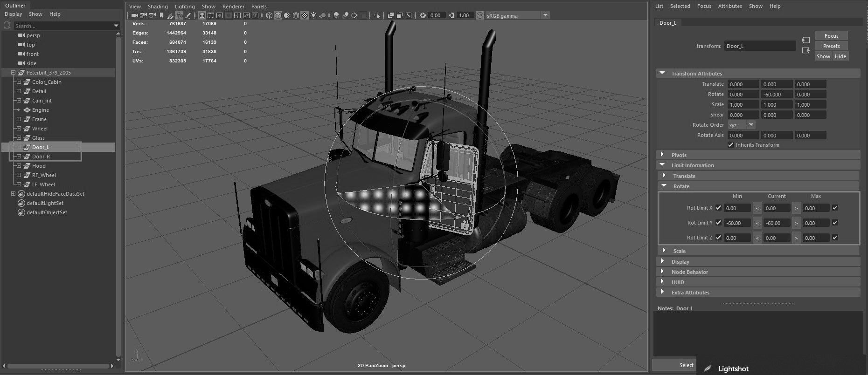
Task: Click the go to input connection icon
Action: tap(806, 41)
